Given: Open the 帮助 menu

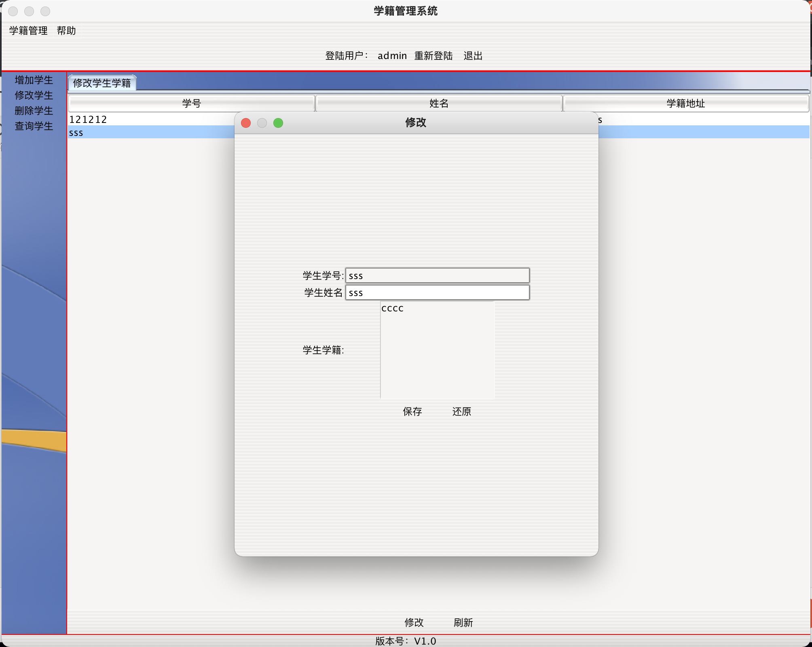Looking at the screenshot, I should (66, 31).
